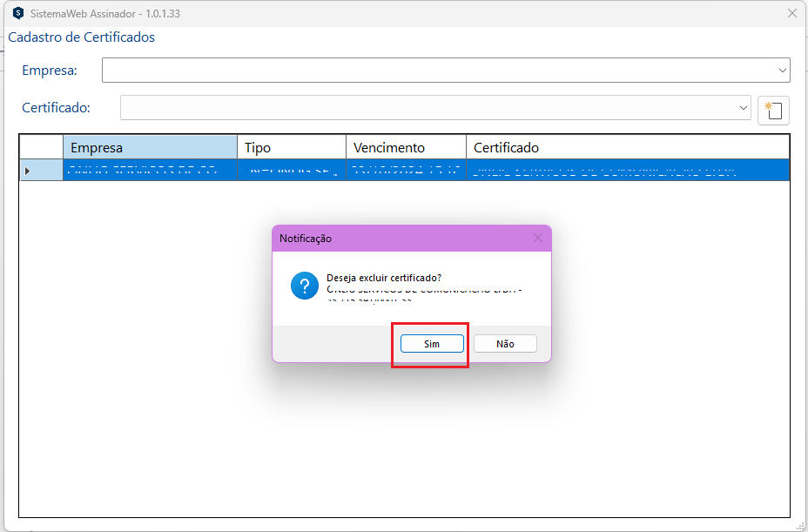
Task: Click Não to cancel certificate deletion
Action: coord(505,344)
